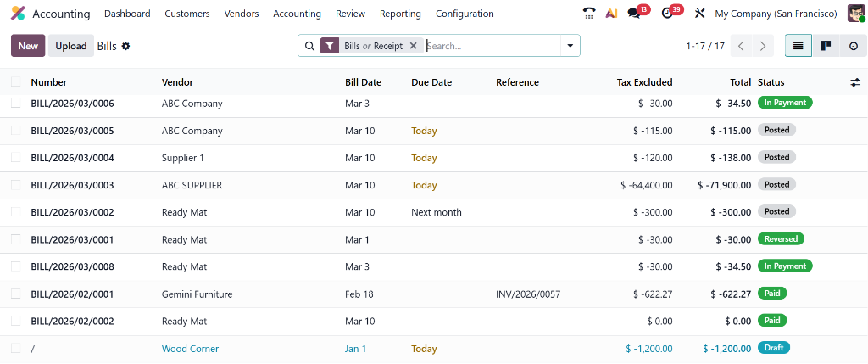Open the activities clock icon
The width and height of the screenshot is (868, 364).
click(x=667, y=14)
